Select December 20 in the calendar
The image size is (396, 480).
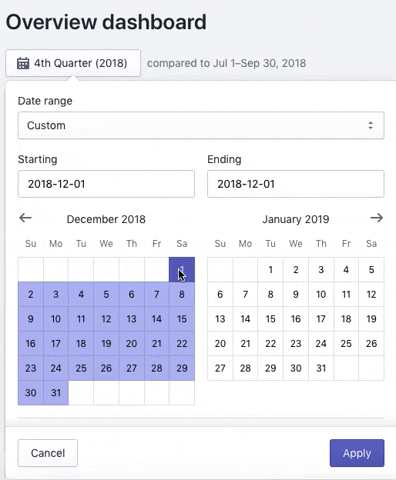[131, 344]
